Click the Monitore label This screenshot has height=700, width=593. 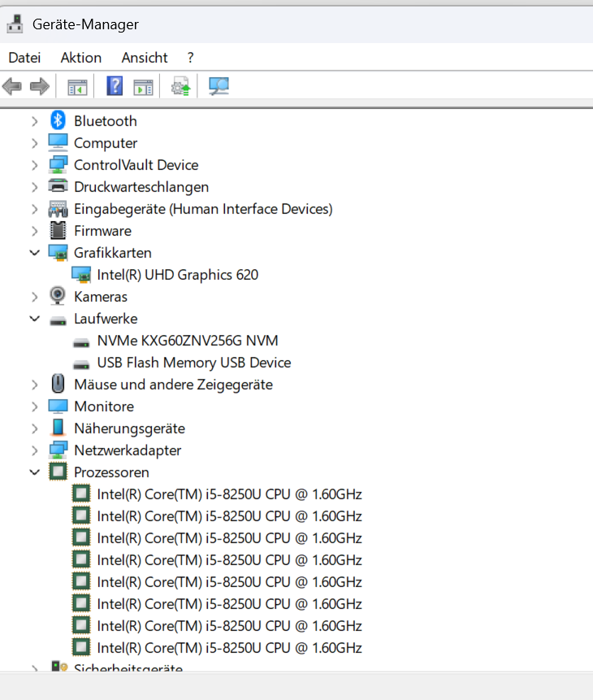click(104, 407)
